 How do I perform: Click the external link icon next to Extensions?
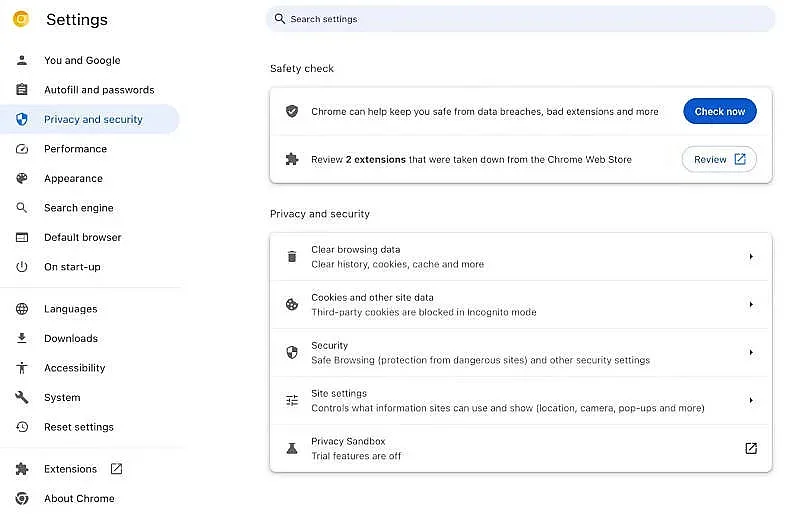[x=116, y=469]
